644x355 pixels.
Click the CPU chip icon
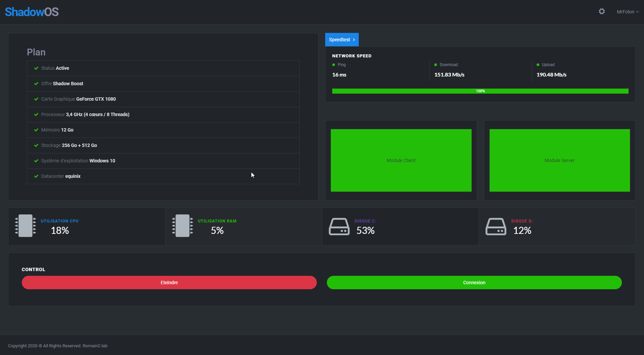(26, 226)
